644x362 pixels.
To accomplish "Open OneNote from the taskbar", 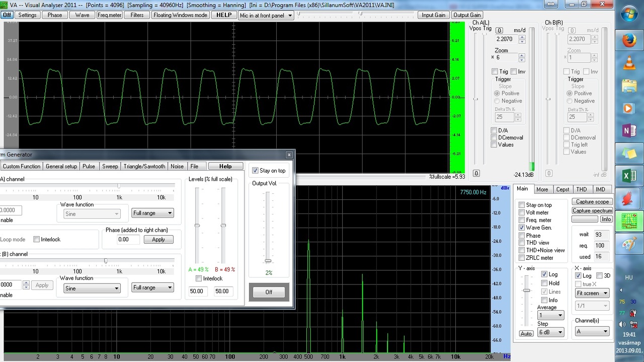I will 629,131.
